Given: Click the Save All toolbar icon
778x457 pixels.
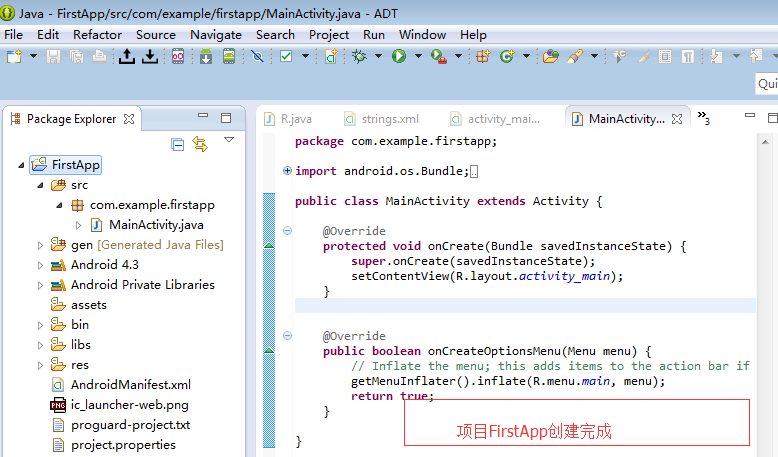Looking at the screenshot, I should tap(76, 57).
